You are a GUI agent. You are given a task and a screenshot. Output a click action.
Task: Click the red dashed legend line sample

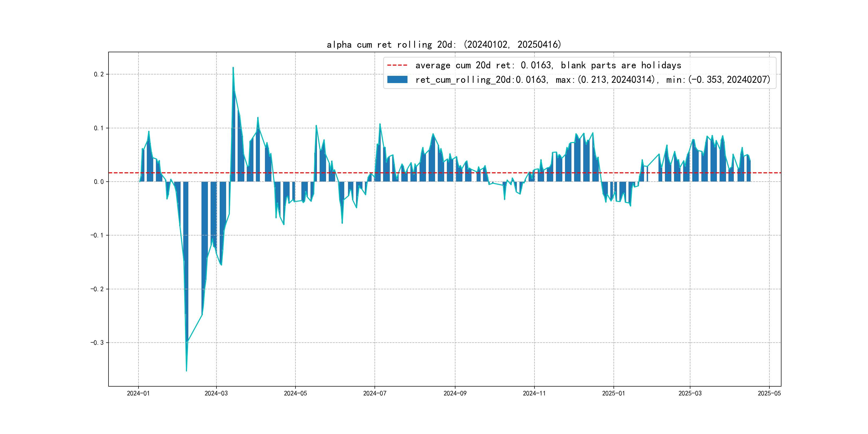point(397,65)
